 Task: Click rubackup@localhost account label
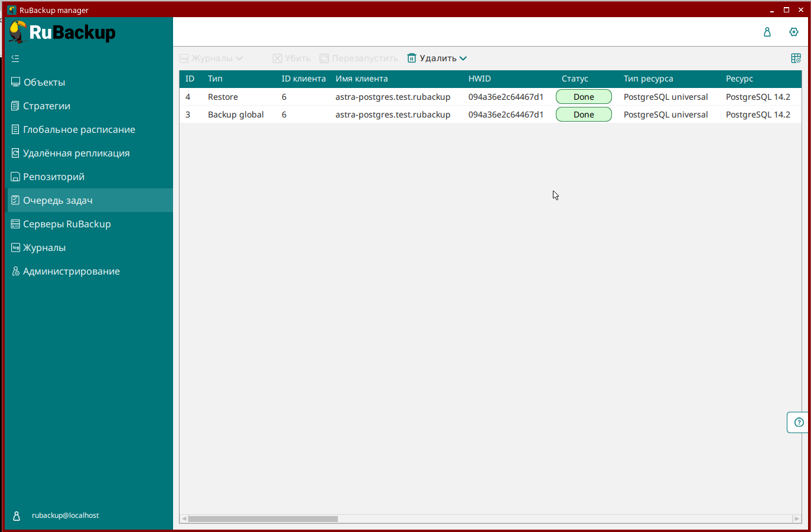tap(66, 515)
